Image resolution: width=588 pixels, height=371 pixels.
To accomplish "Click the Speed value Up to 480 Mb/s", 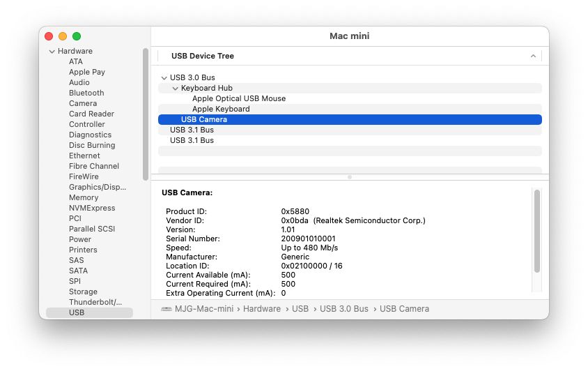I will pos(309,248).
